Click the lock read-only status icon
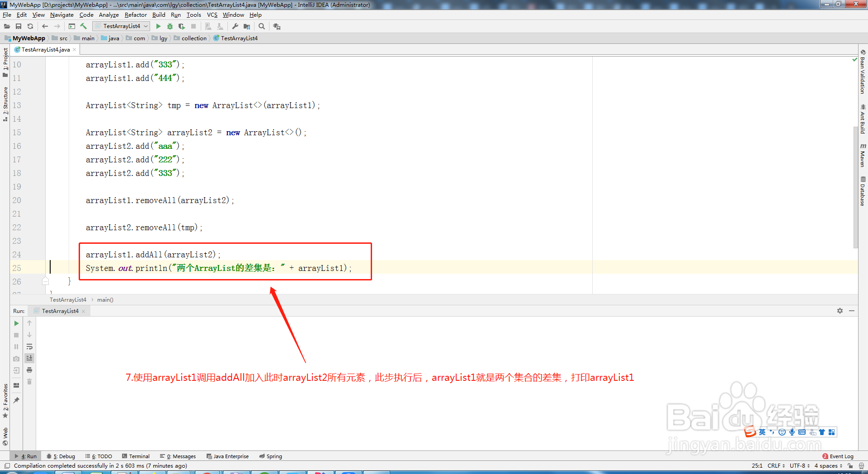This screenshot has width=868, height=474. (x=850, y=465)
